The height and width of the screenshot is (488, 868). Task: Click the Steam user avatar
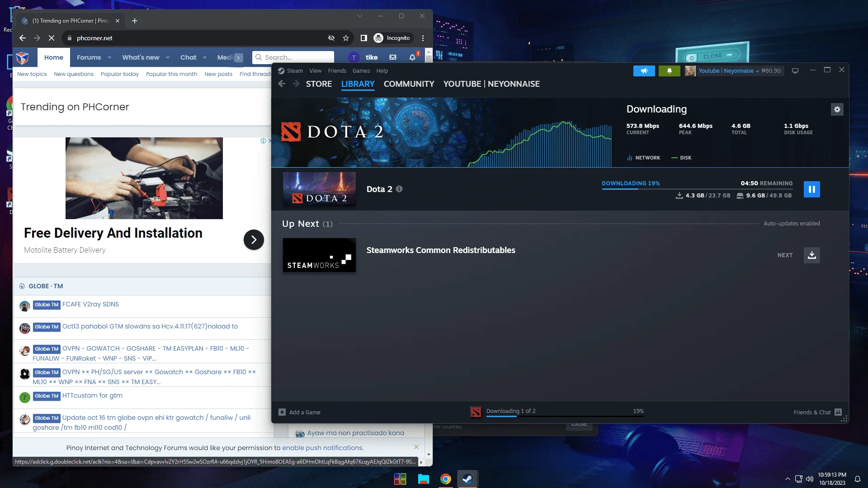(690, 71)
